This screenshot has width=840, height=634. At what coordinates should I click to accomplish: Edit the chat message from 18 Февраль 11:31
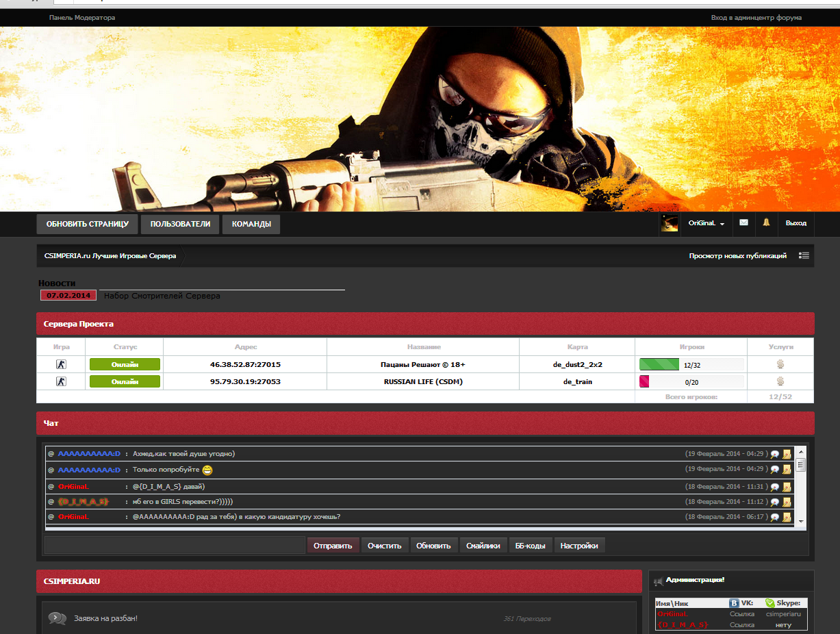(787, 487)
